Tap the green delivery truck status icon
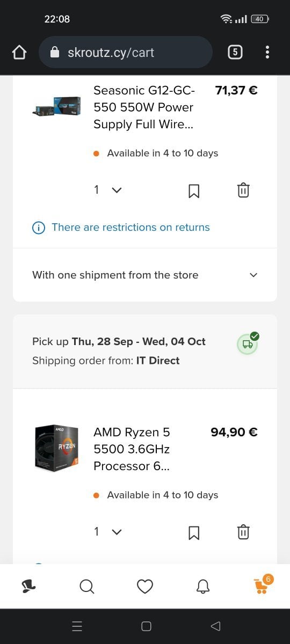The width and height of the screenshot is (290, 644). [x=248, y=343]
